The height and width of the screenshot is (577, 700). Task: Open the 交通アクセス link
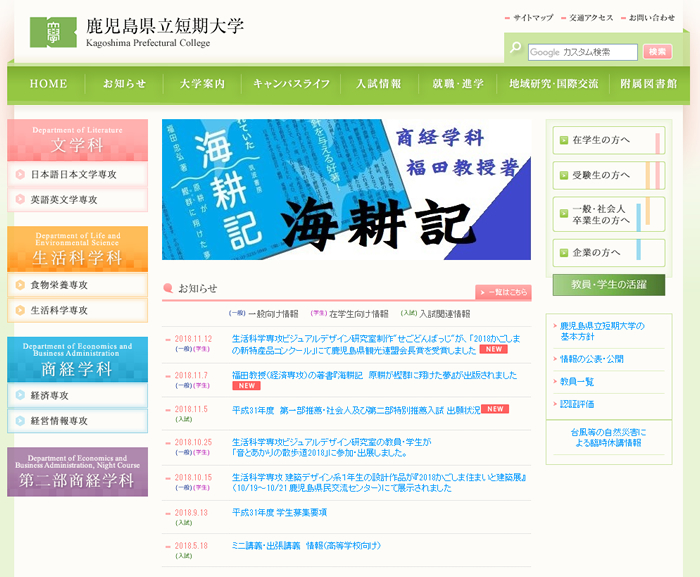(x=591, y=18)
